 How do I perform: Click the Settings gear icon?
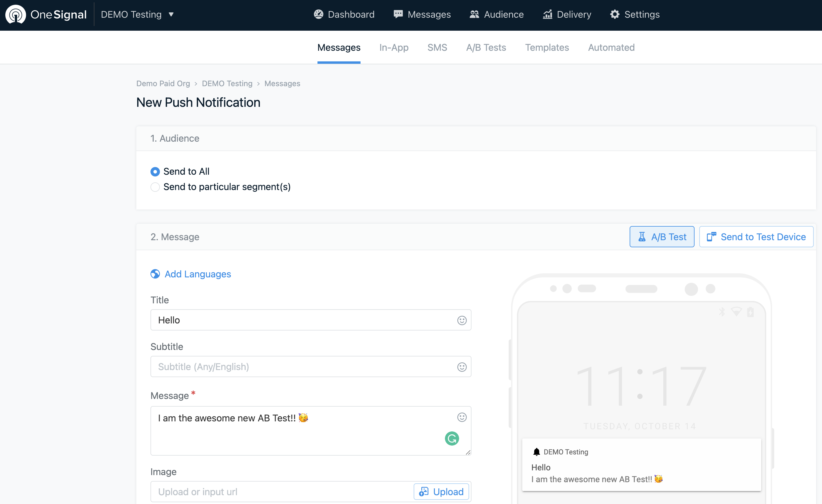(x=615, y=14)
